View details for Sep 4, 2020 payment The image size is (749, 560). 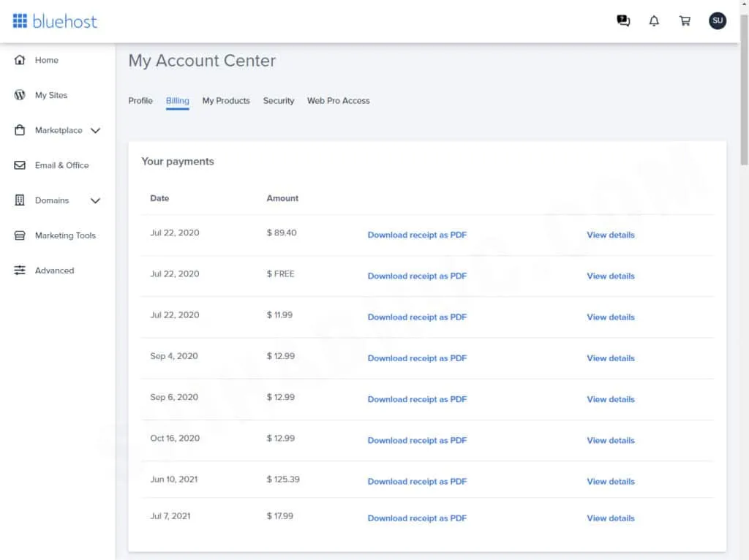(x=611, y=358)
